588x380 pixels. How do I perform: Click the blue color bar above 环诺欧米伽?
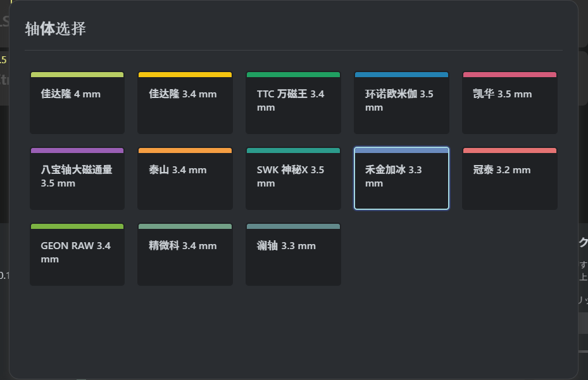point(401,75)
